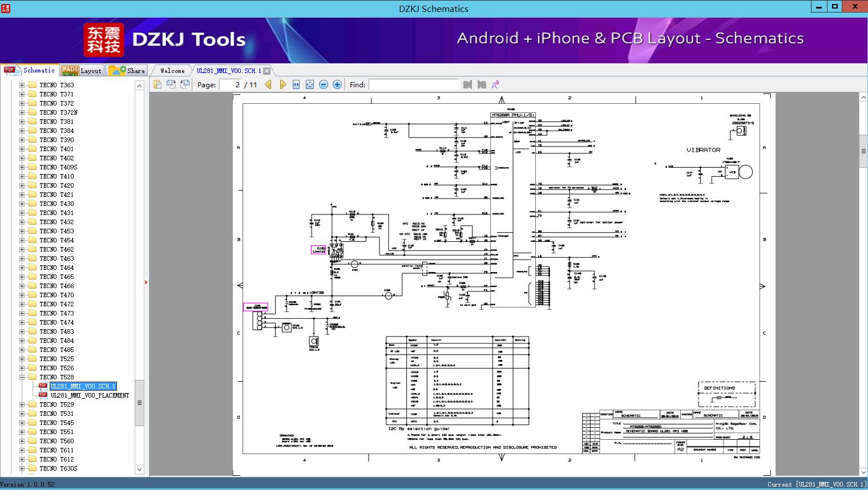Zoom in with the plus icon

[x=337, y=84]
